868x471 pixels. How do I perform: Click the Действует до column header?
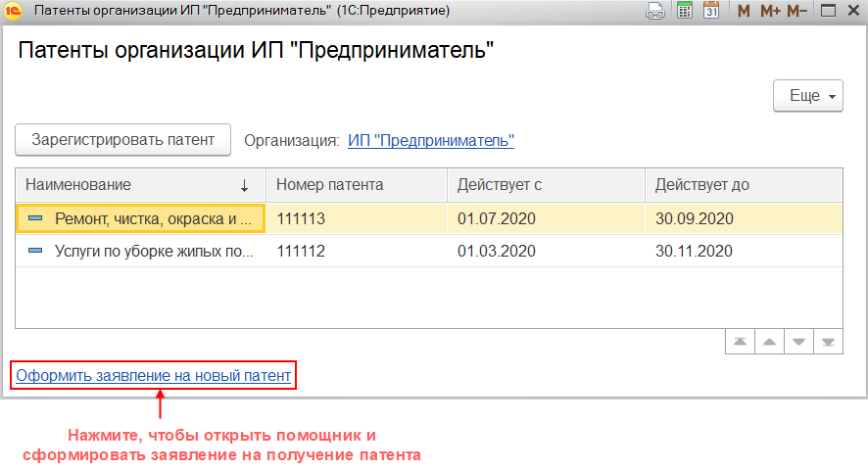pyautogui.click(x=744, y=185)
